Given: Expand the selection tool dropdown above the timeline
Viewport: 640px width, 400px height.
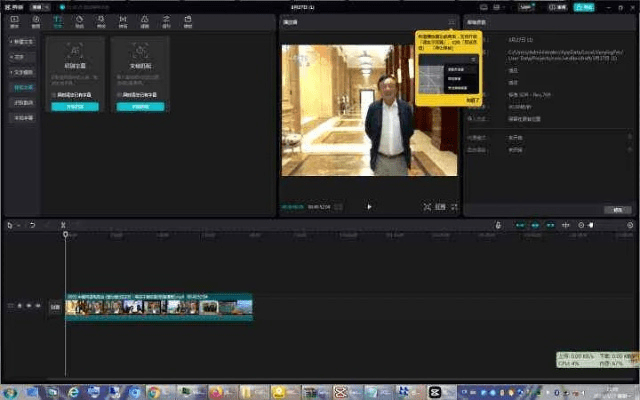Looking at the screenshot, I should (x=18, y=225).
